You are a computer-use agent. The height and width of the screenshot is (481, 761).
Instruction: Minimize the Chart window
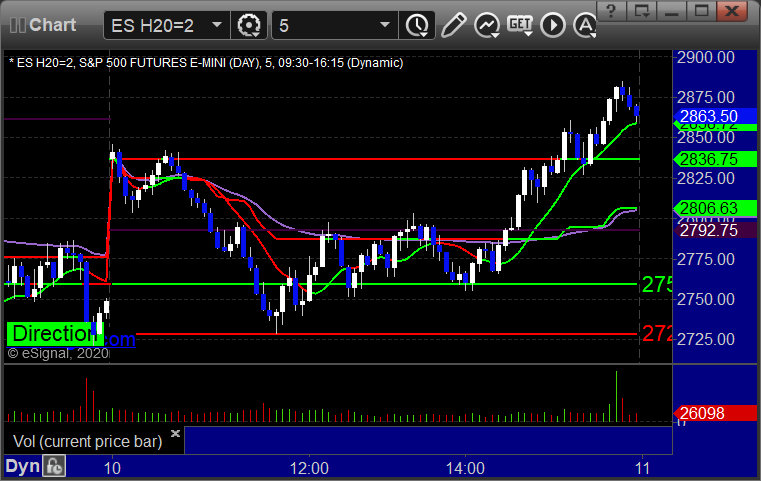coord(672,11)
